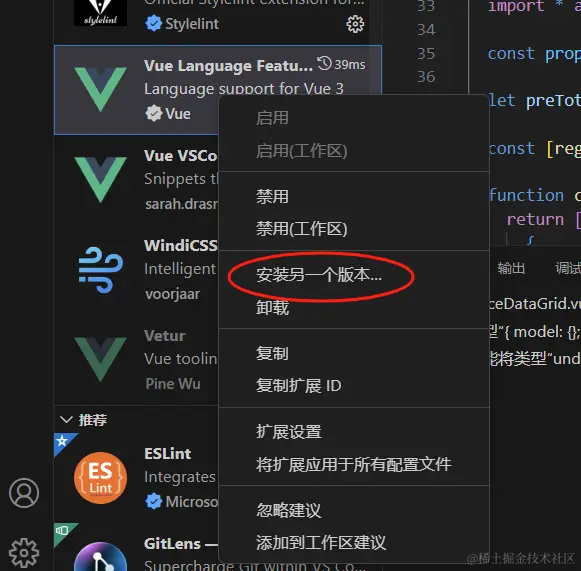Screen dimensions: 581x571
Task: Click the GitLens extension icon
Action: 100,557
